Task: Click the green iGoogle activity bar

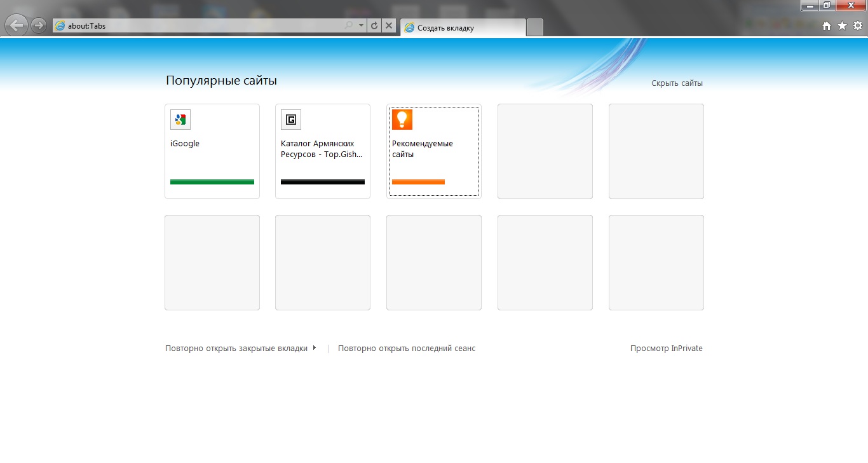Action: pyautogui.click(x=212, y=182)
